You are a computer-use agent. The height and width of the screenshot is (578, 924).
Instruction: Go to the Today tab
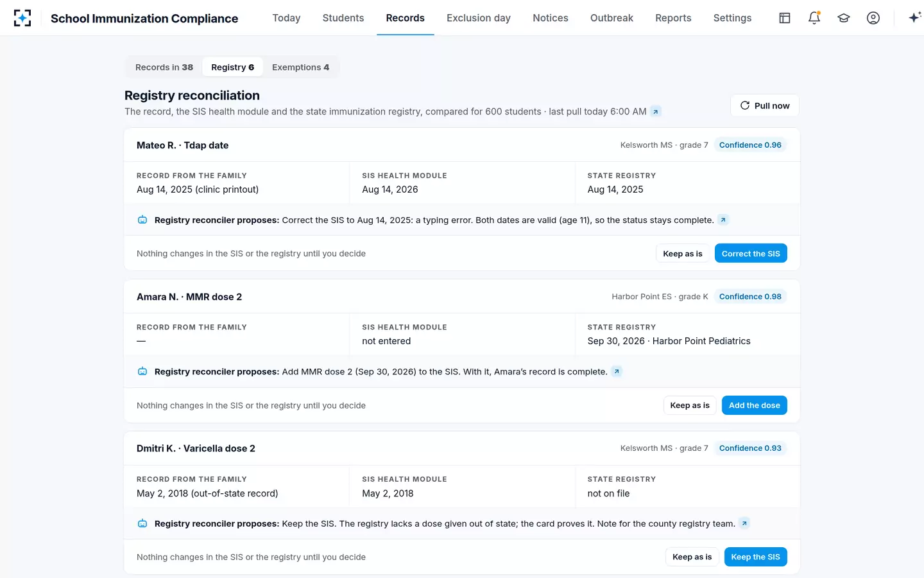tap(286, 18)
